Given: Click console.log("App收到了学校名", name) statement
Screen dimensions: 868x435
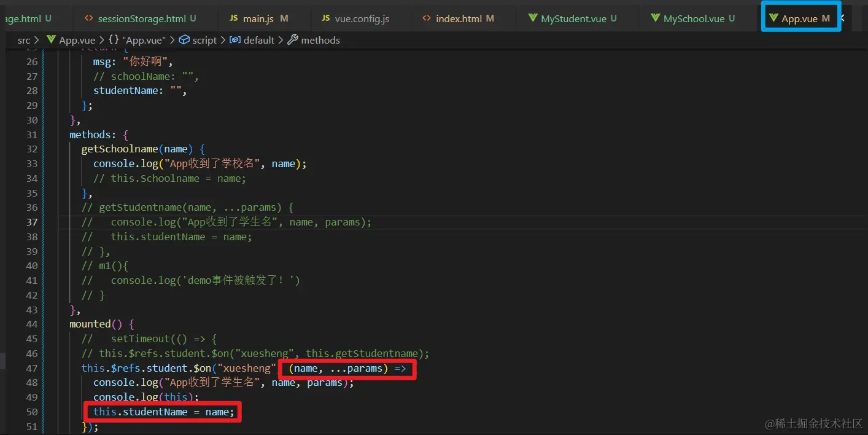Looking at the screenshot, I should click(200, 163).
